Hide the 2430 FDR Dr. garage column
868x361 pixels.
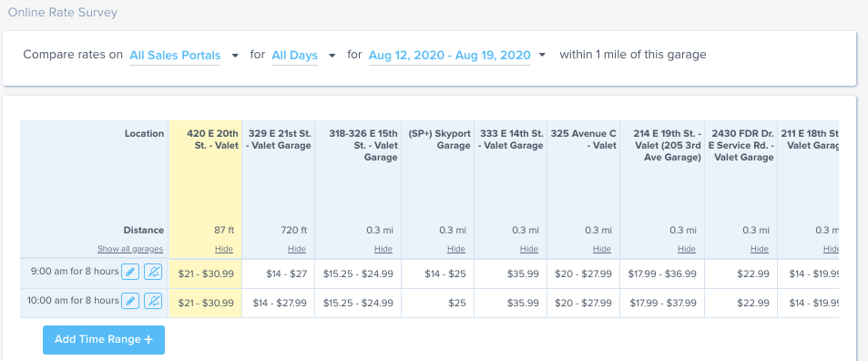pyautogui.click(x=759, y=249)
